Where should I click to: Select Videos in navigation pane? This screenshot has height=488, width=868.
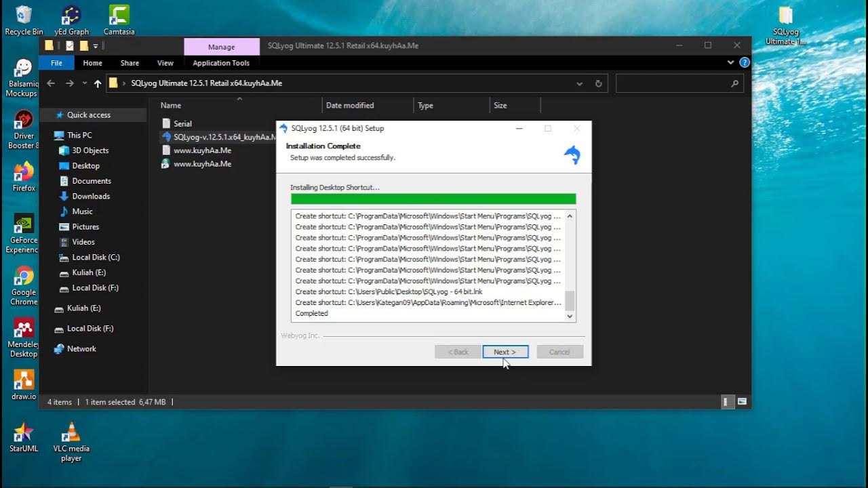coord(83,242)
